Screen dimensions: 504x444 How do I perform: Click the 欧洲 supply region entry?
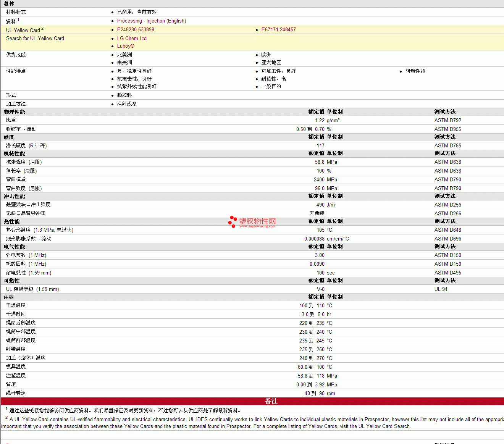coord(267,55)
